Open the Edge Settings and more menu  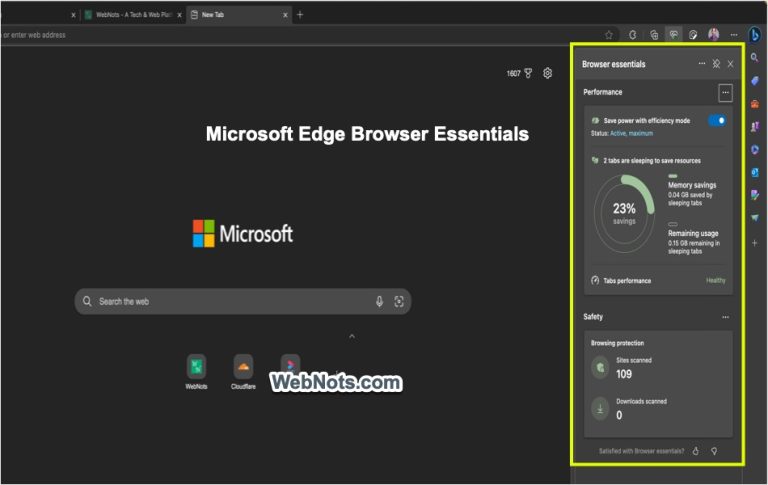click(x=734, y=35)
